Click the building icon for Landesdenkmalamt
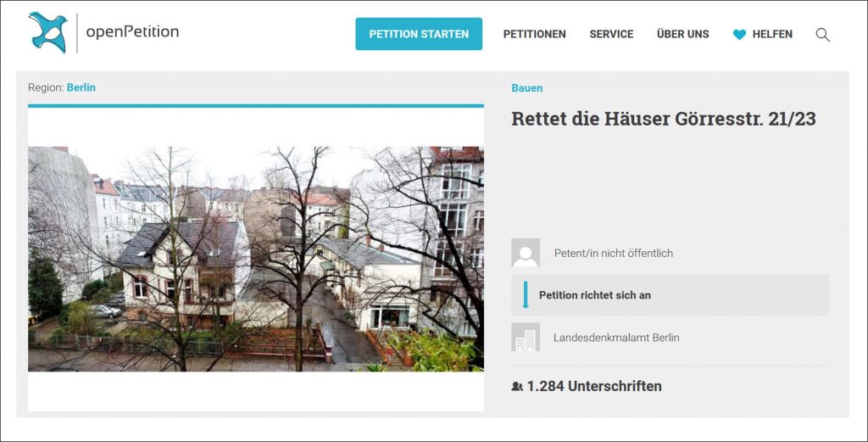 pos(526,338)
